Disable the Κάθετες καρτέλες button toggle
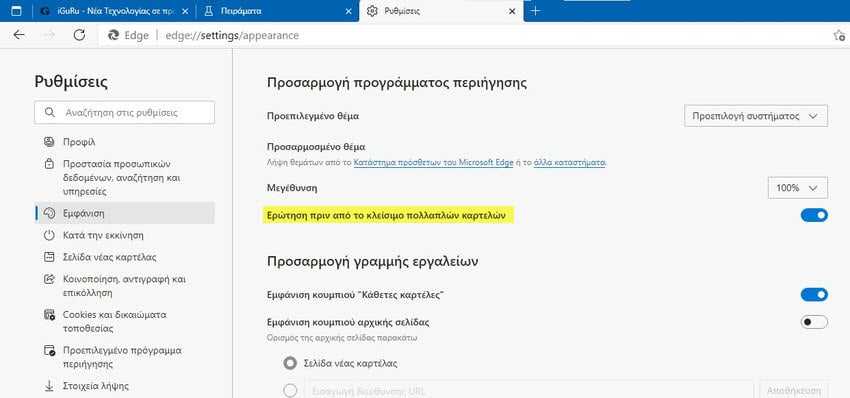The width and height of the screenshot is (850, 398). (x=814, y=294)
